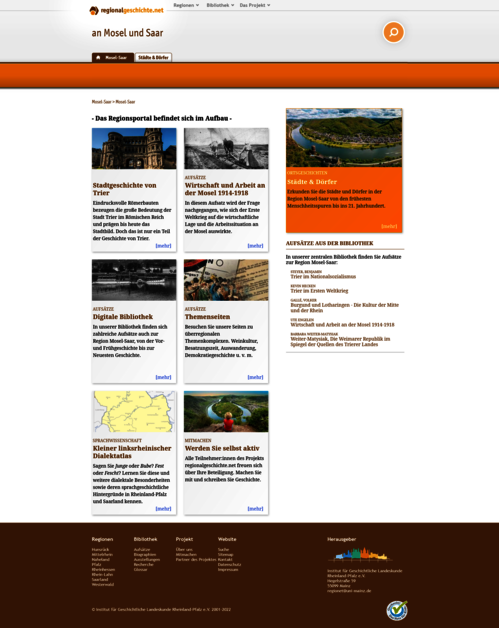Open mehr link under Werden Sie selbst aktiv
499x628 pixels.
click(x=256, y=508)
